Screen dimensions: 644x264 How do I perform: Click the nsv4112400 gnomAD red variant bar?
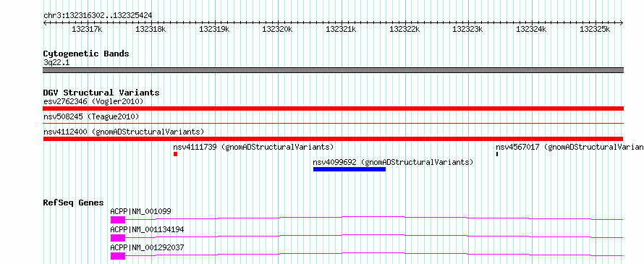point(333,139)
